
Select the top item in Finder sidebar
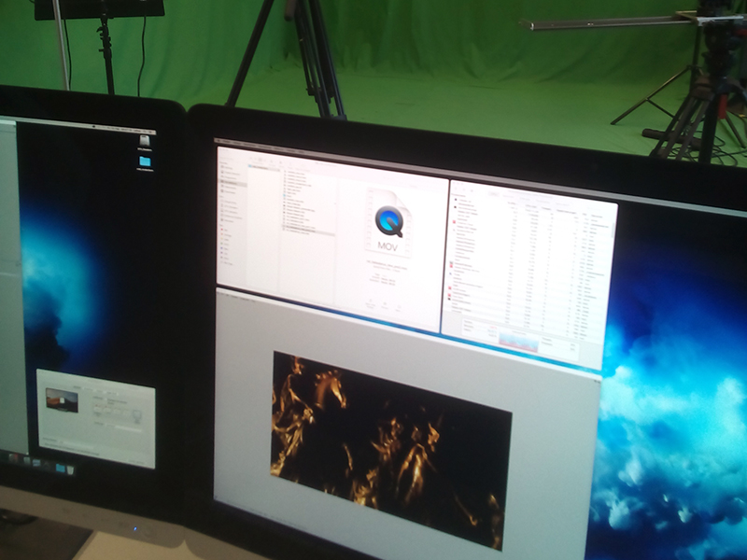pyautogui.click(x=227, y=165)
